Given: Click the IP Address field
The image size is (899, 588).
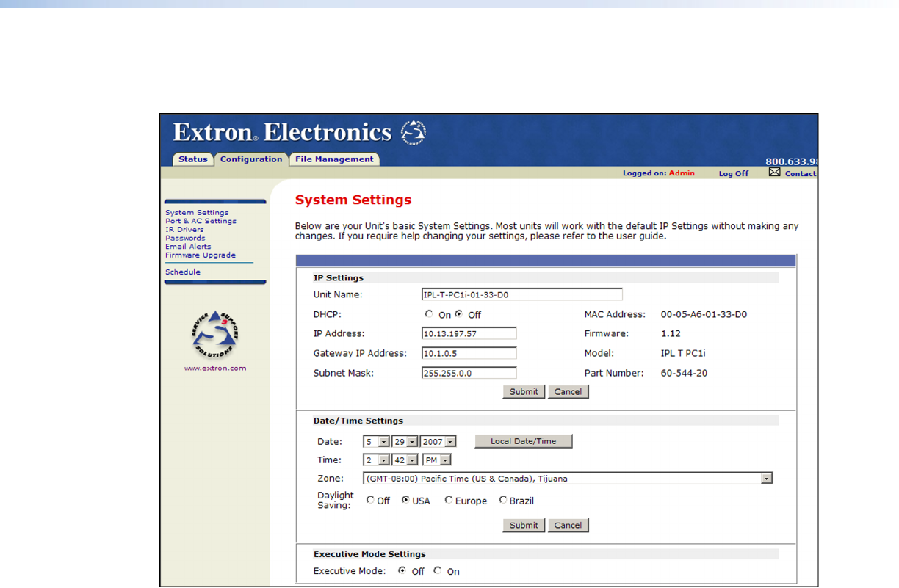Looking at the screenshot, I should click(x=469, y=333).
